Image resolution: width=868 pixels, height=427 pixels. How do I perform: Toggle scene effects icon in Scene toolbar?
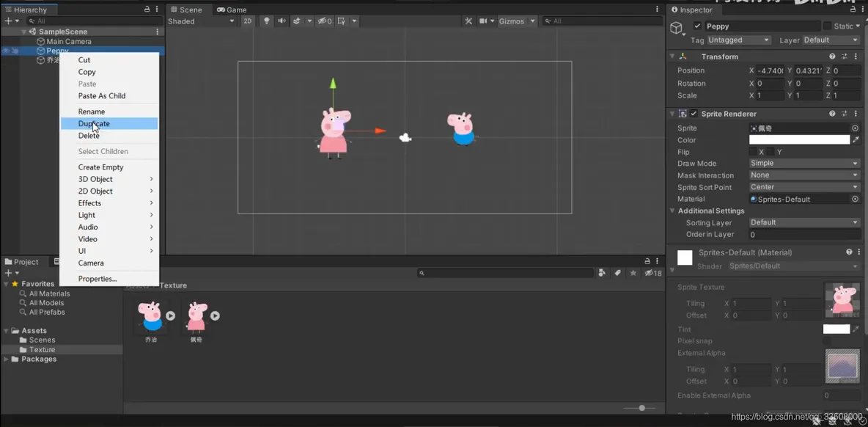[297, 21]
